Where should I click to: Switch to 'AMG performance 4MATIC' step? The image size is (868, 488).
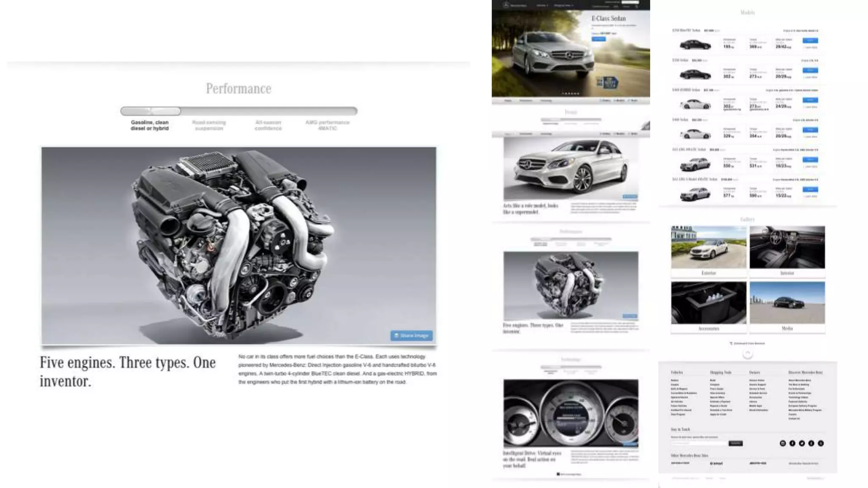[327, 125]
